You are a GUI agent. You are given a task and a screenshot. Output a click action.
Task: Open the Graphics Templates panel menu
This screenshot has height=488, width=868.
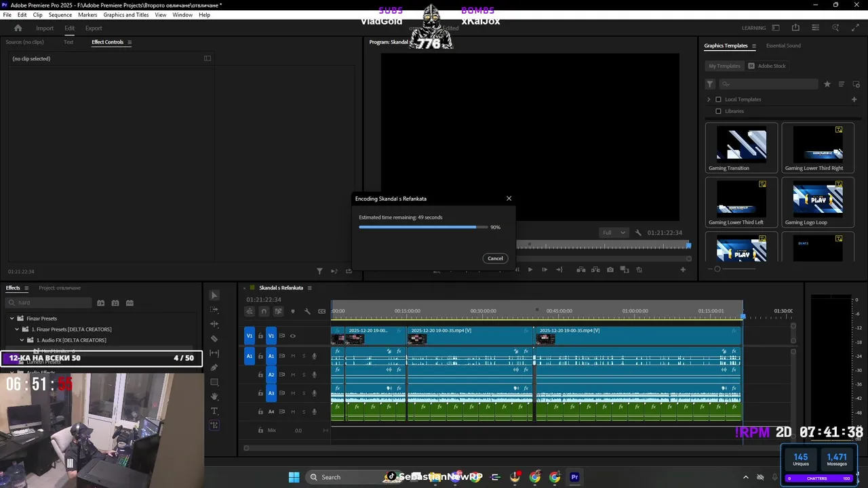(x=753, y=45)
